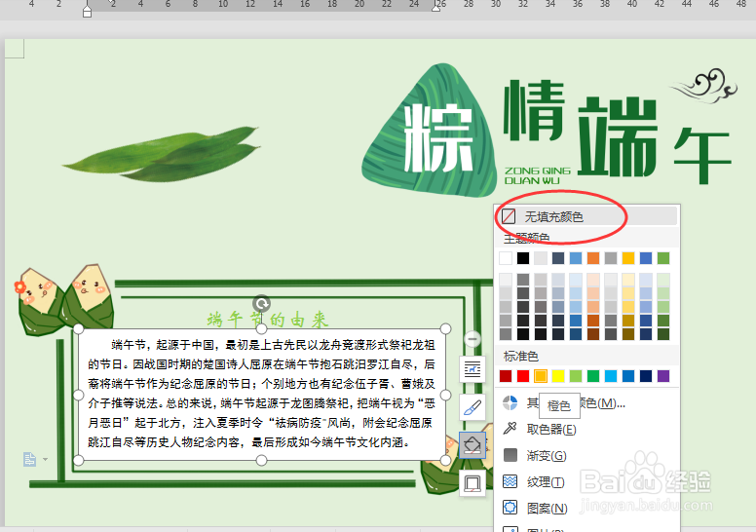Select light green in standard colors
The height and width of the screenshot is (532, 756).
click(576, 376)
